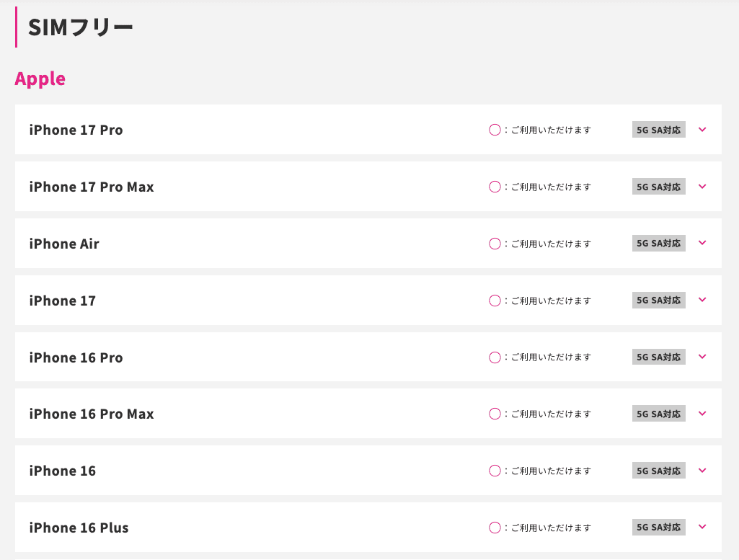The width and height of the screenshot is (739, 560).
Task: Click the 5G SA対応 badge for iPhone 16 Pro
Action: (x=658, y=357)
